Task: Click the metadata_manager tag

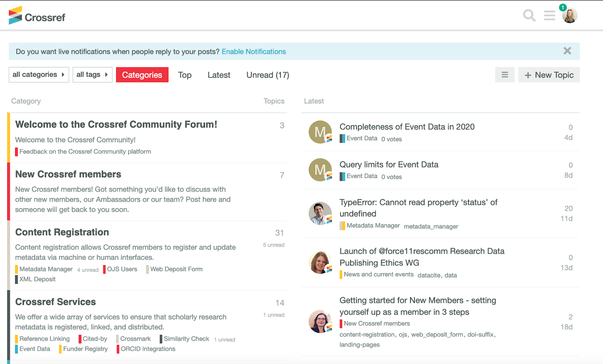Action: (x=431, y=226)
